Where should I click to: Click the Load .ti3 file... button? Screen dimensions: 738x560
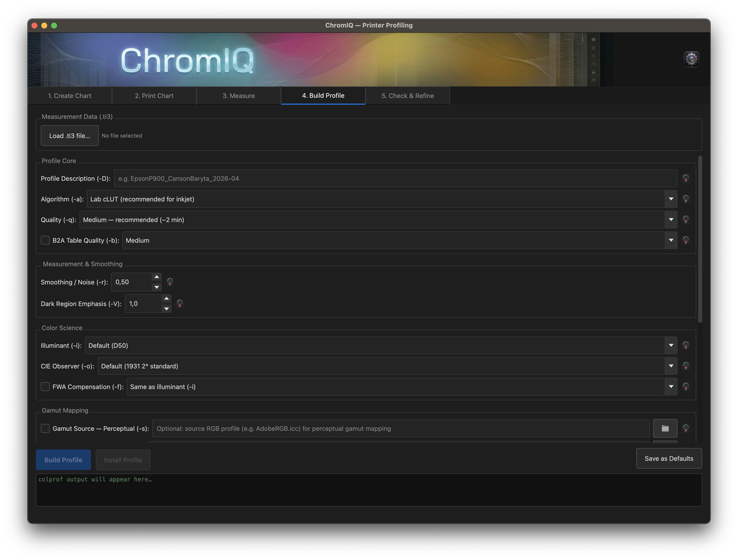[x=69, y=136]
